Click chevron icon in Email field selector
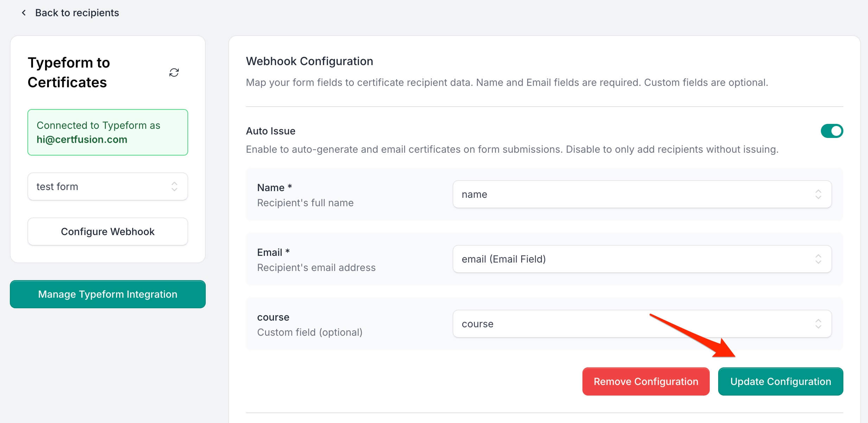Viewport: 868px width, 423px height. coord(818,259)
